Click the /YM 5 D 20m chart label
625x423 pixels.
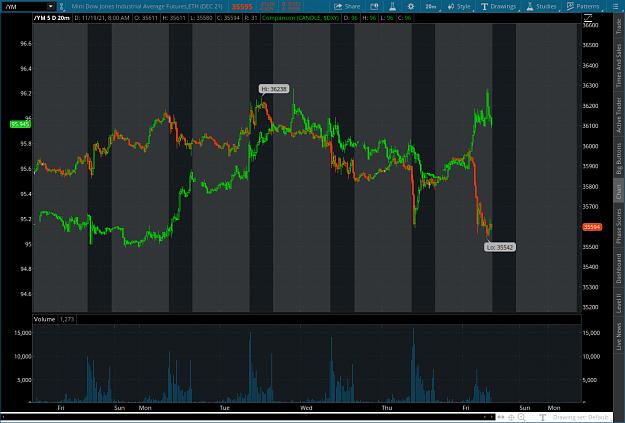[52, 18]
